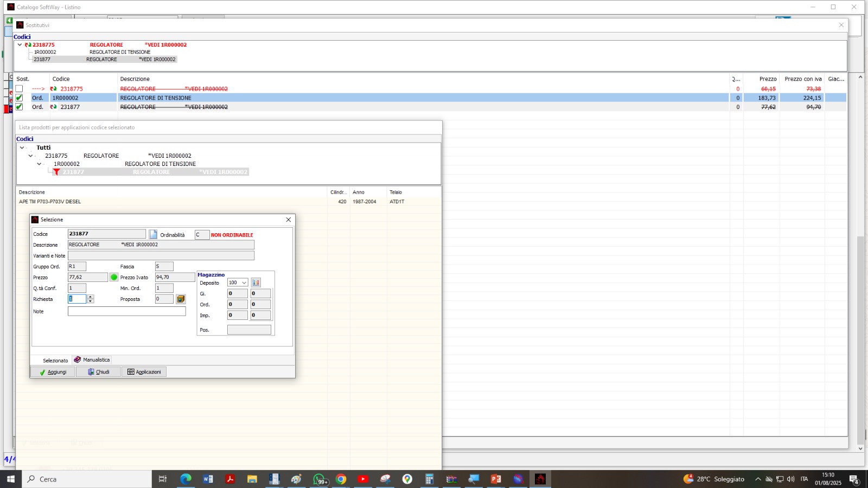
Task: Click the red filter icon on 231877 tree row
Action: [56, 172]
